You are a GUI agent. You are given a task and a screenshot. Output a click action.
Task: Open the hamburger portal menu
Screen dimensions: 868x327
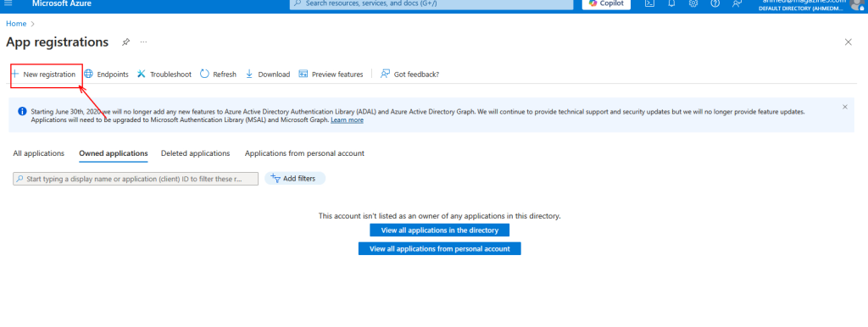8,3
